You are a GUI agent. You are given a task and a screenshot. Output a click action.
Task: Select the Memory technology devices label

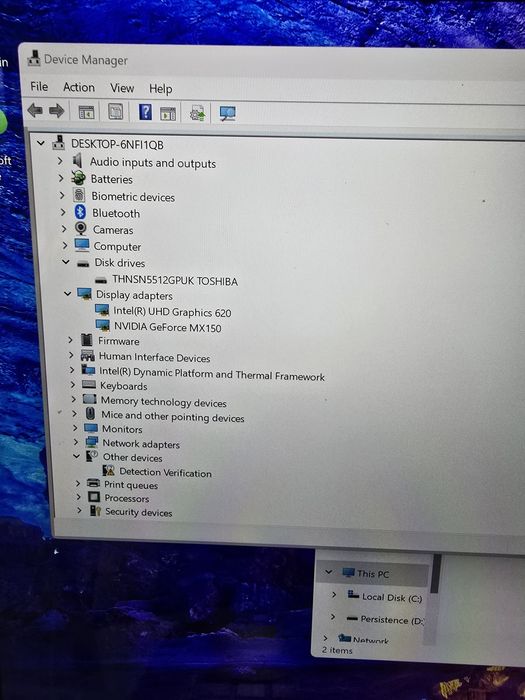coord(164,401)
